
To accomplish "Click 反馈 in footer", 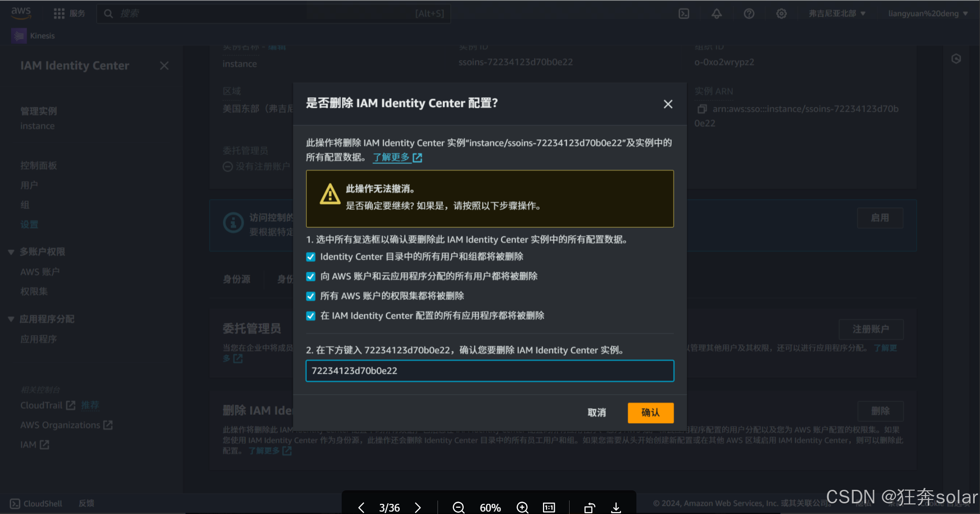I will (87, 503).
